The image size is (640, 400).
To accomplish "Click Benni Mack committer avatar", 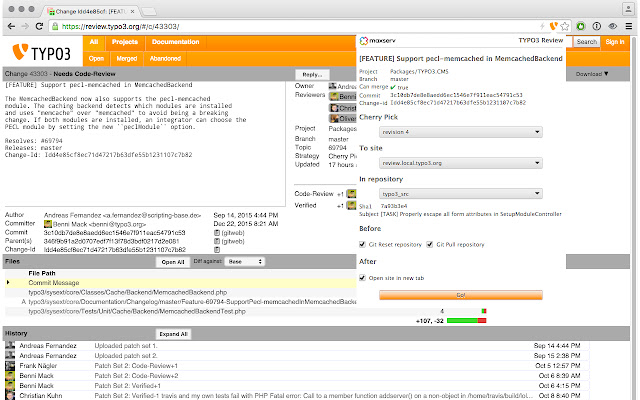I will pos(48,224).
